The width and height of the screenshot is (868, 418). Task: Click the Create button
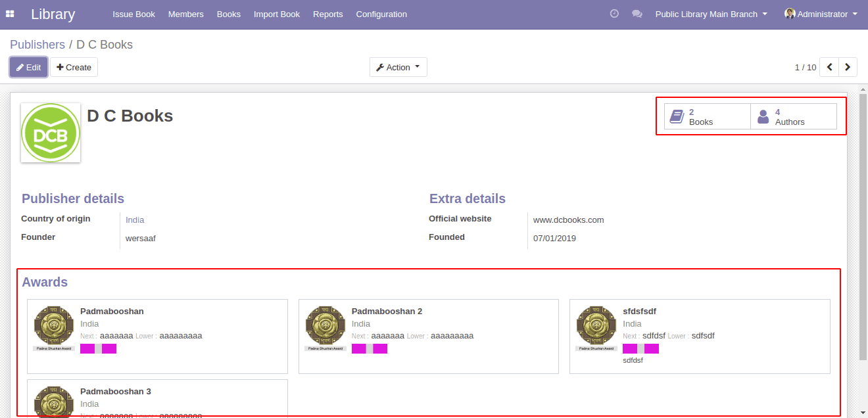(x=74, y=67)
